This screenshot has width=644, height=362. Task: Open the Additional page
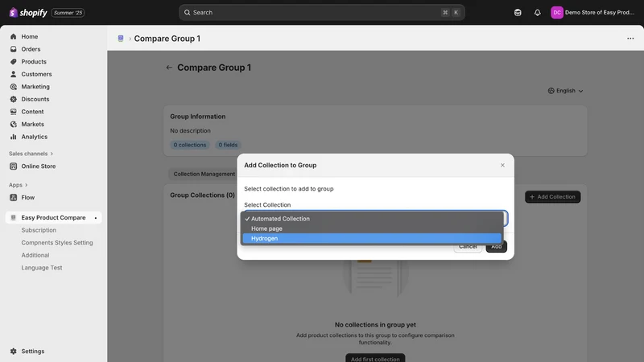[x=35, y=255]
